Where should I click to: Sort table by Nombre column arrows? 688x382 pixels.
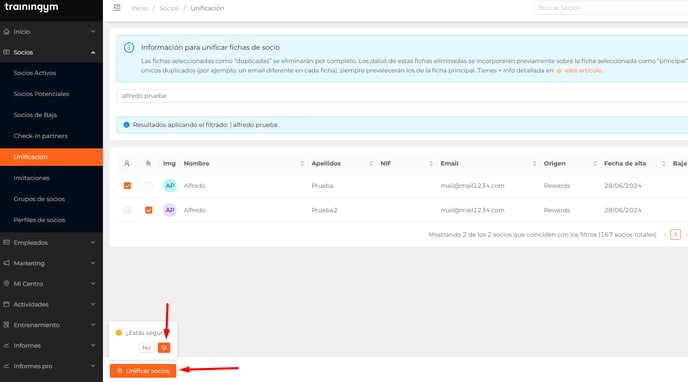302,164
